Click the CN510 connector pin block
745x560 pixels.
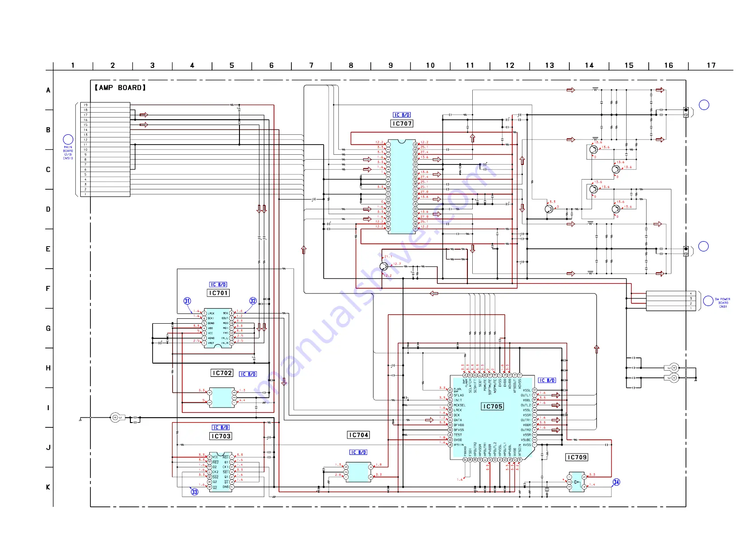point(106,149)
